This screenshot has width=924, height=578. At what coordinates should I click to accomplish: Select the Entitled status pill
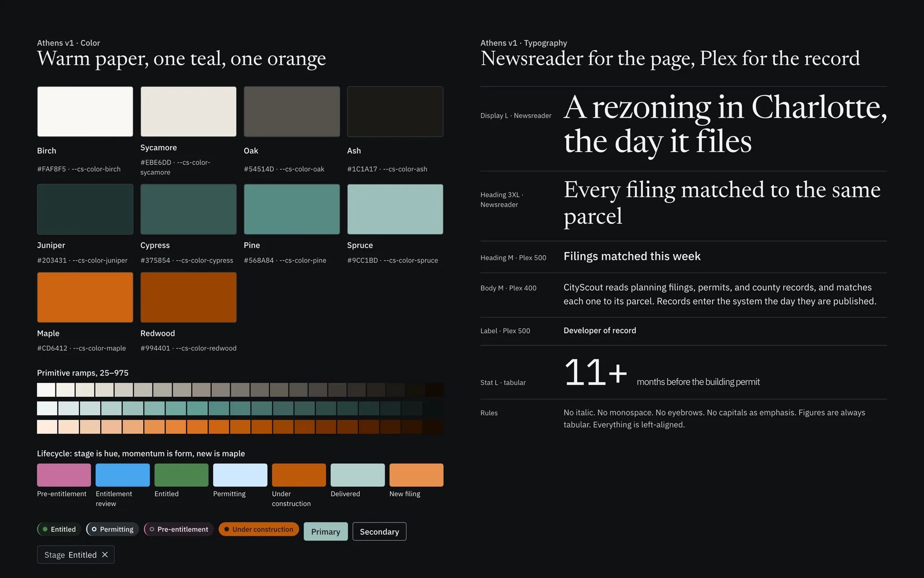(x=59, y=529)
